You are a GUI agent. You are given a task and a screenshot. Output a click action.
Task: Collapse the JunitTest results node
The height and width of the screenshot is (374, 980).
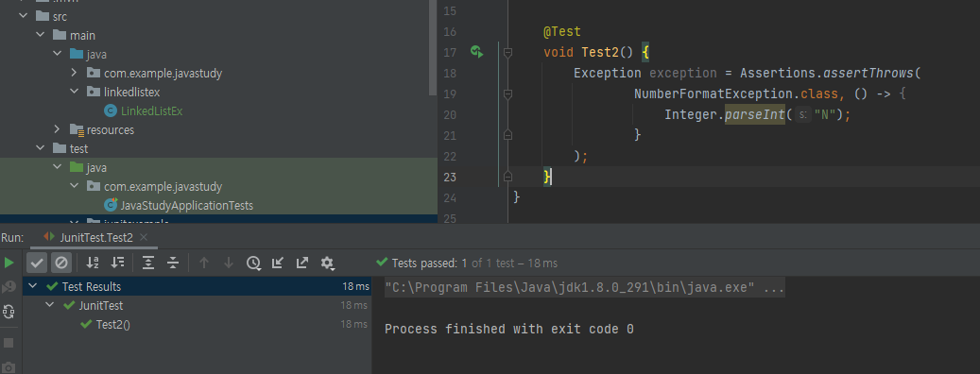pos(50,305)
